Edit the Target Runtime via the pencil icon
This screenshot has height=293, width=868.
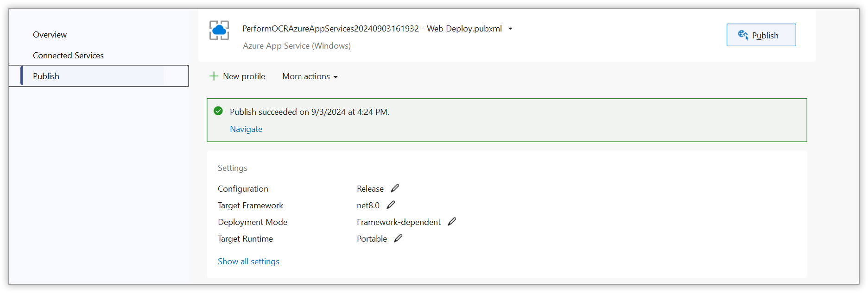398,238
